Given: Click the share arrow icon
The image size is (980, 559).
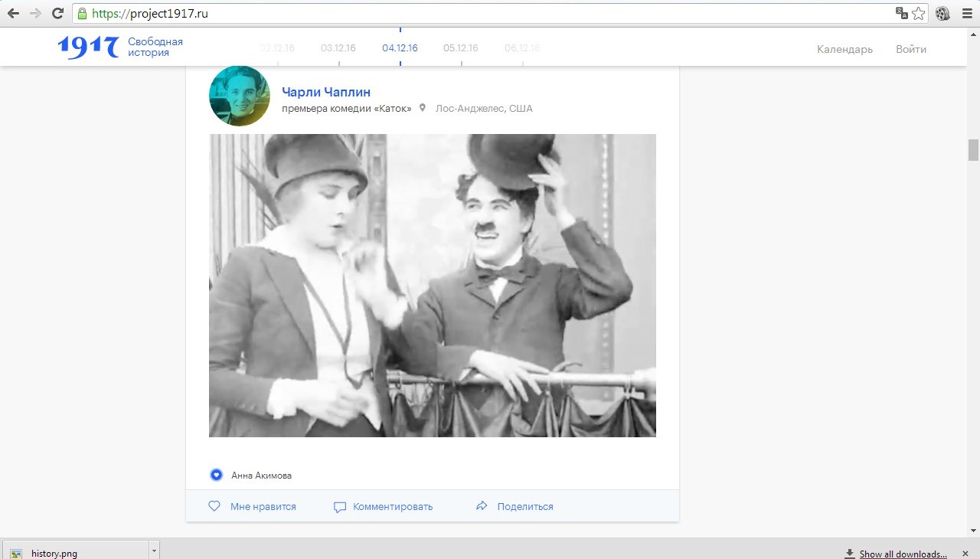Looking at the screenshot, I should click(482, 506).
